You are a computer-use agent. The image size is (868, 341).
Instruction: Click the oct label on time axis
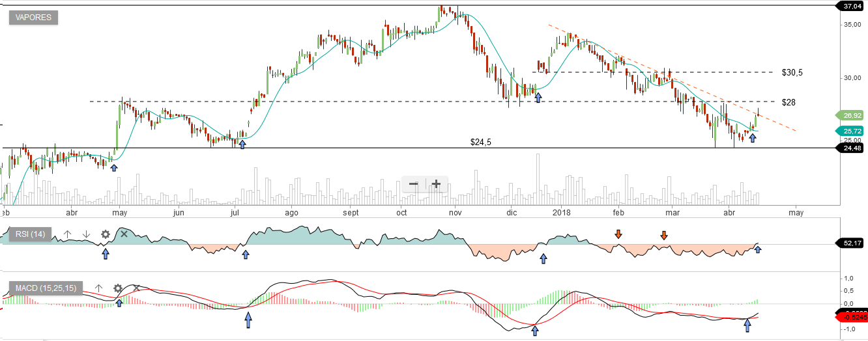[402, 212]
